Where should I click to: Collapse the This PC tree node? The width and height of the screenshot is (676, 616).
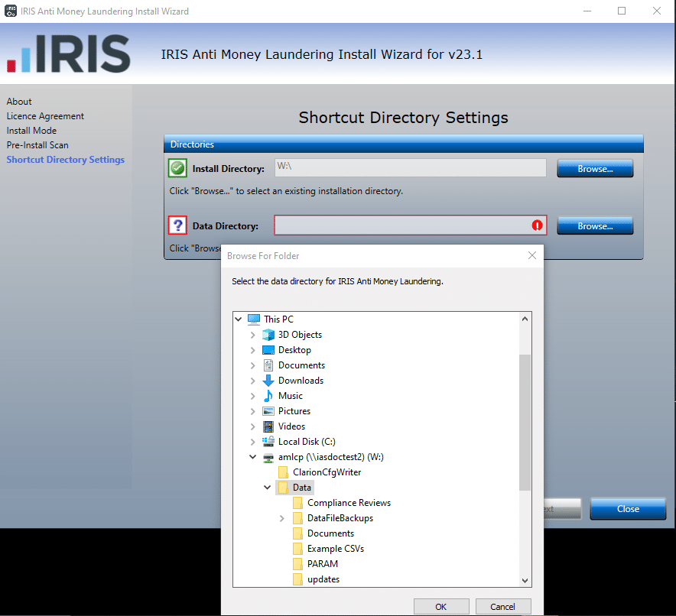239,319
